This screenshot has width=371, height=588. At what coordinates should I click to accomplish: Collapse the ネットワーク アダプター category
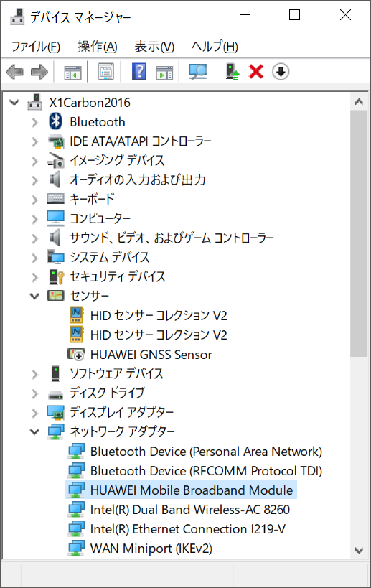(34, 432)
